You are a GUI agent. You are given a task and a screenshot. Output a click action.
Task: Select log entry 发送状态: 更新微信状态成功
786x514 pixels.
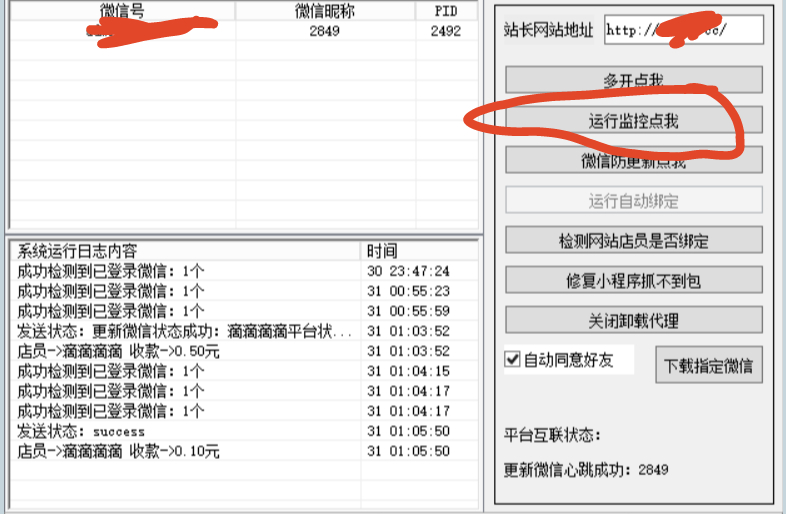[244, 331]
